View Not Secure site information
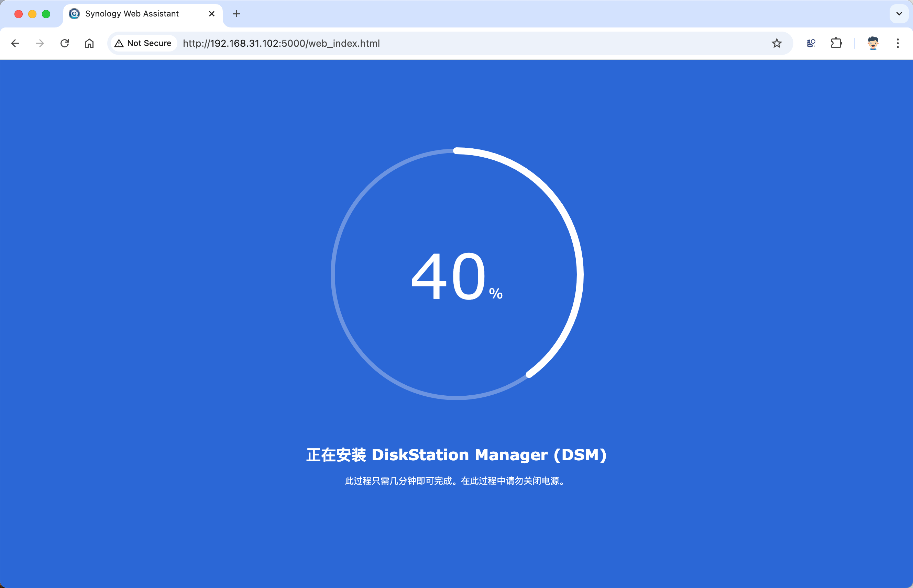 pos(143,43)
